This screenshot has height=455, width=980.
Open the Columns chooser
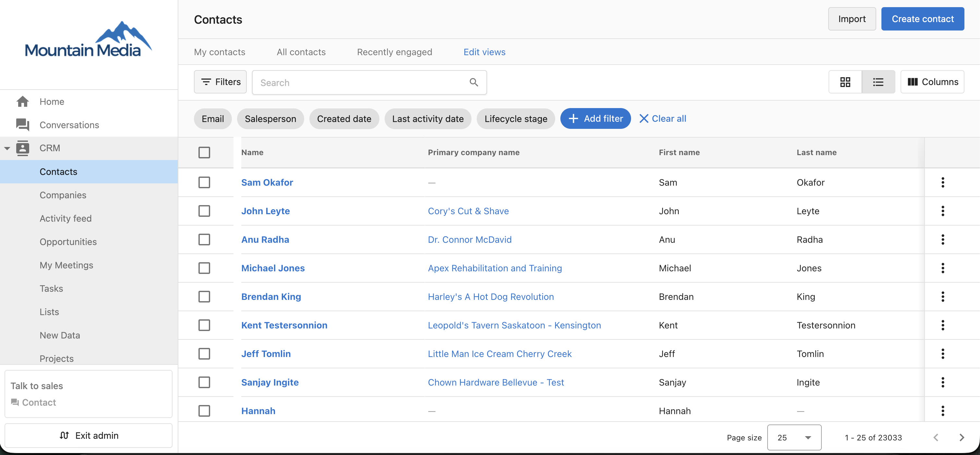coord(932,82)
